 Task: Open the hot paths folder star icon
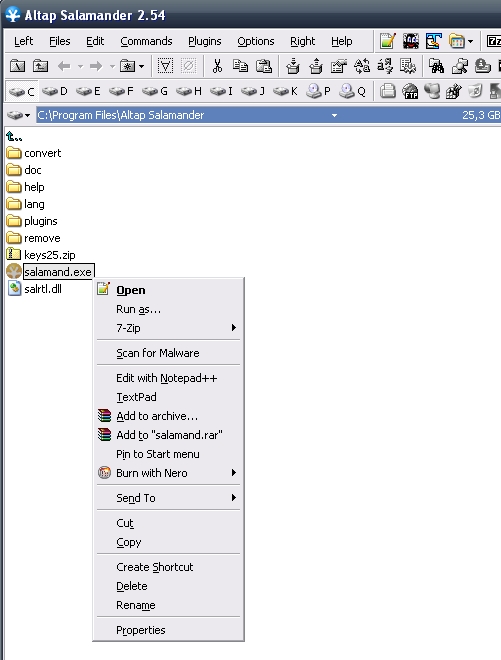pos(128,66)
